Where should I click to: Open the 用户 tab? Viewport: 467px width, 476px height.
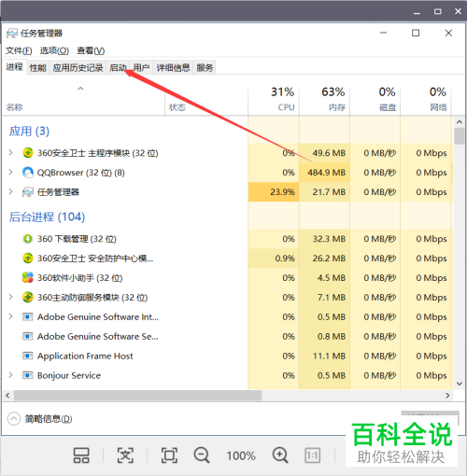tap(141, 67)
